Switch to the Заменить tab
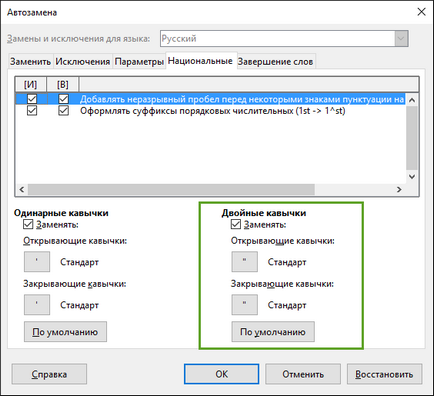The width and height of the screenshot is (434, 396). pos(30,62)
